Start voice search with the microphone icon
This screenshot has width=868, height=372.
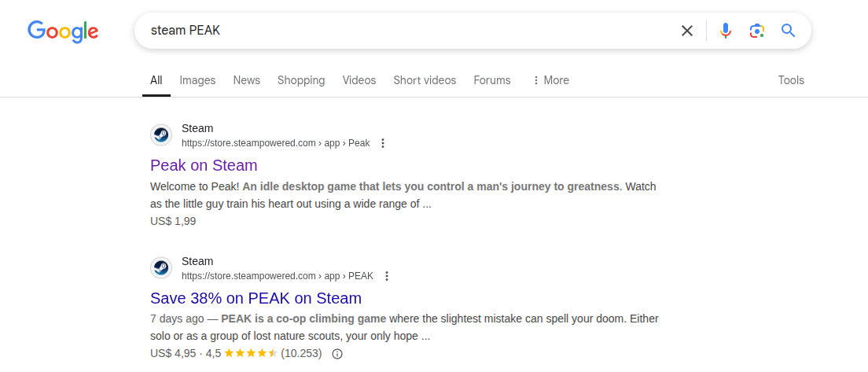pyautogui.click(x=725, y=31)
